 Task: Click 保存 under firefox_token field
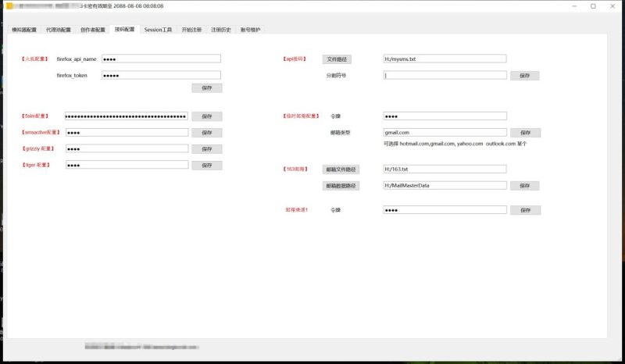206,88
